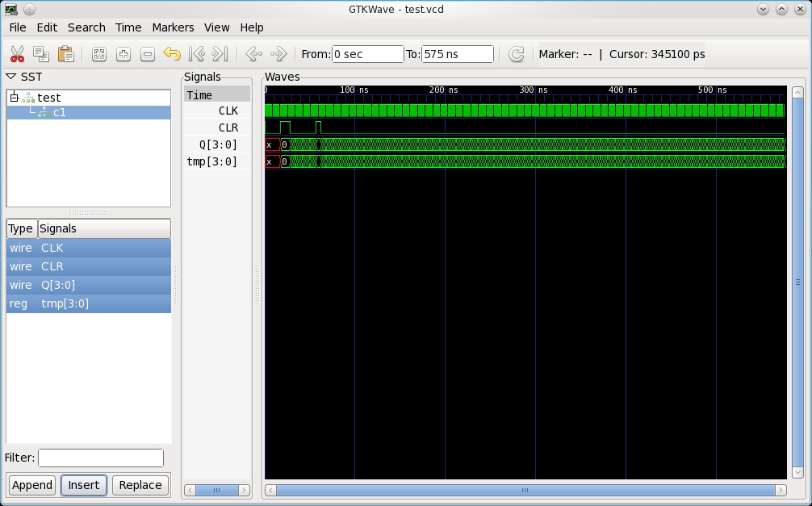The image size is (812, 506).
Task: Click the GTKWave window menu icon in title bar
Action: pos(10,10)
